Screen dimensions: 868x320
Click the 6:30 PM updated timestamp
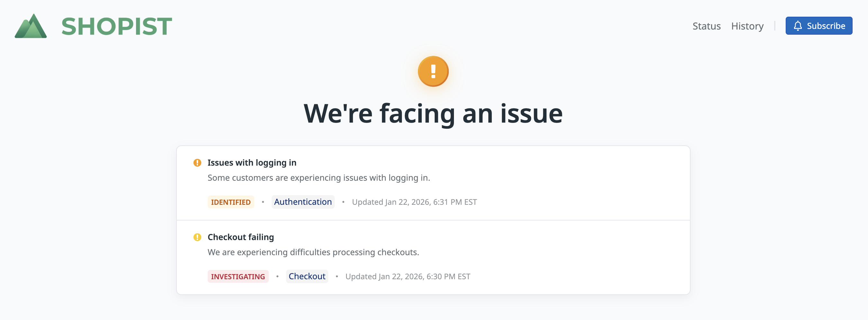(407, 277)
